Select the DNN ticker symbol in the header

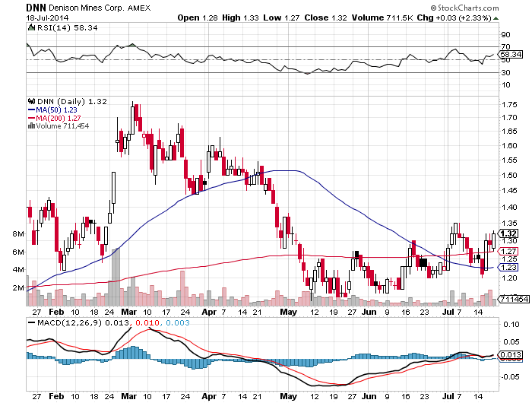[x=36, y=8]
